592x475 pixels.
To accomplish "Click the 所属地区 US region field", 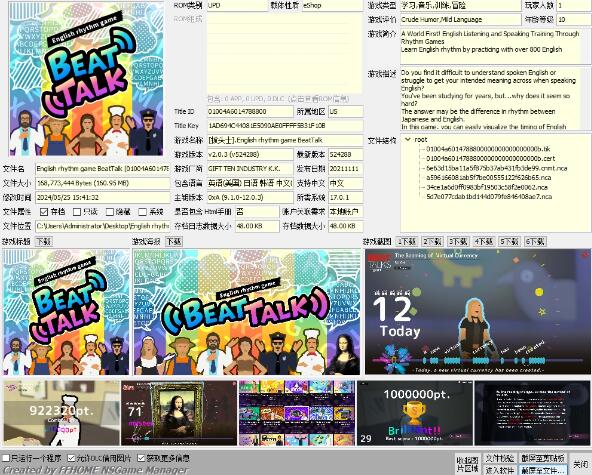I will point(346,112).
